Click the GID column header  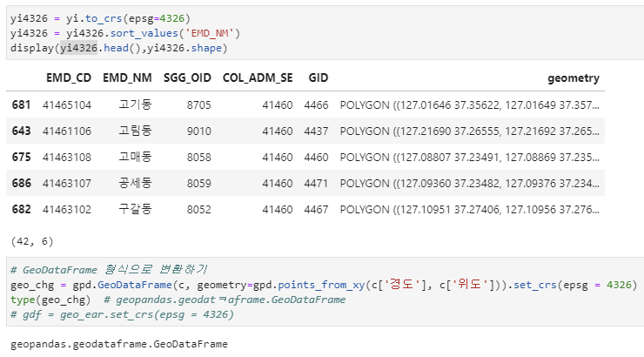[x=319, y=78]
